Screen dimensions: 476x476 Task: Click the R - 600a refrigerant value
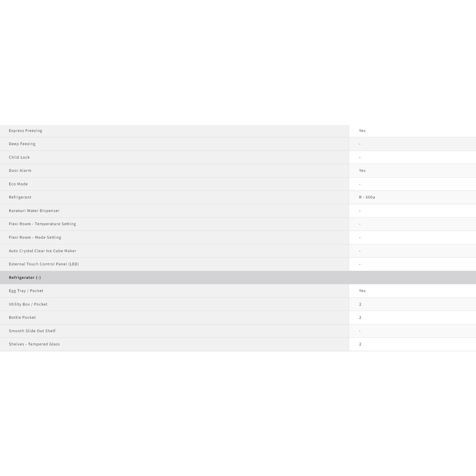[x=367, y=198]
